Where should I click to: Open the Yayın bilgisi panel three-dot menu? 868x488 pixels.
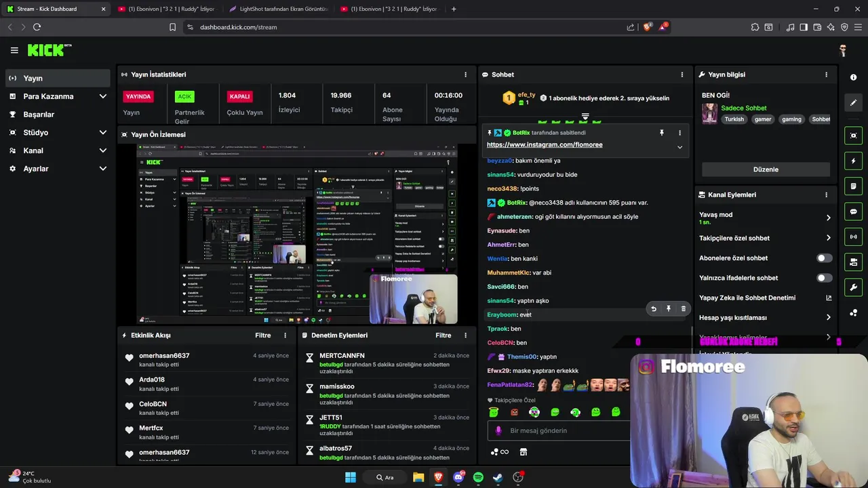coord(826,75)
